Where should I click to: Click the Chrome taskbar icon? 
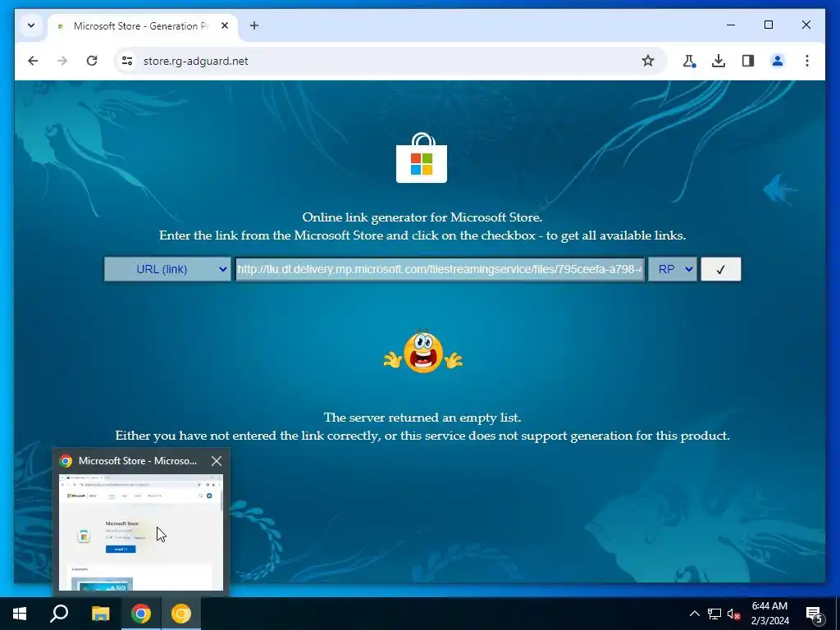tap(141, 614)
